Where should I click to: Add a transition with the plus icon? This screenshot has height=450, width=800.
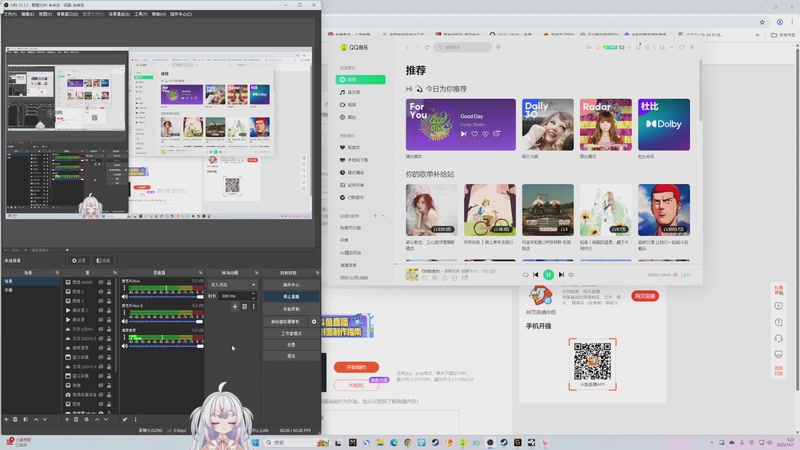coord(235,307)
